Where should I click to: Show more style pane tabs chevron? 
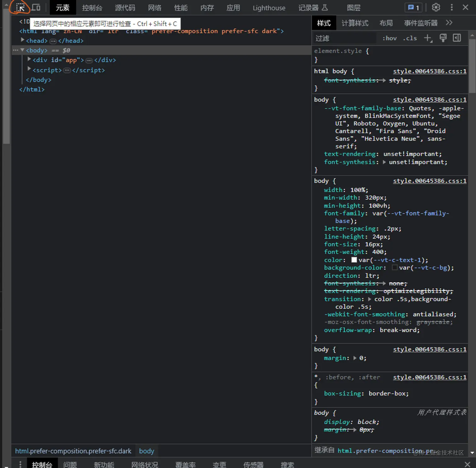coord(449,23)
